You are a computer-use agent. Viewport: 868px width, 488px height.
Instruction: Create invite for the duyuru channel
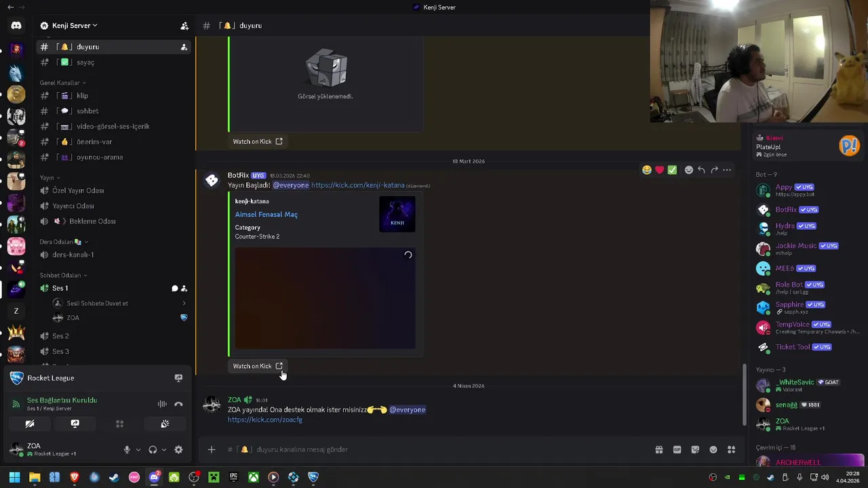point(184,47)
